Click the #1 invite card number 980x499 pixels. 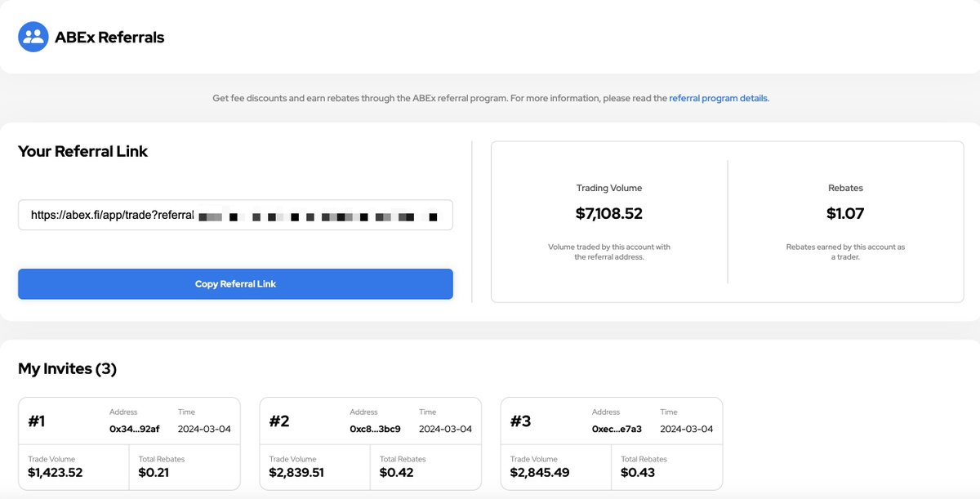point(37,421)
